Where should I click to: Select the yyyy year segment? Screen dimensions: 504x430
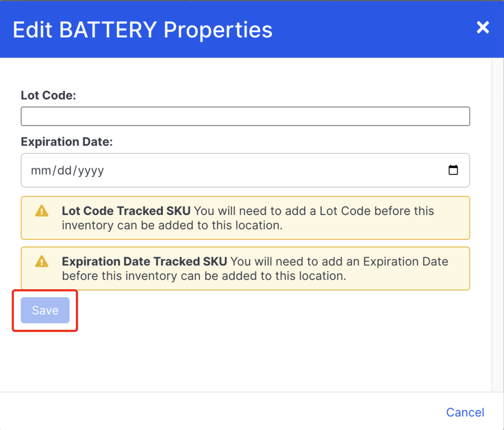click(x=91, y=171)
